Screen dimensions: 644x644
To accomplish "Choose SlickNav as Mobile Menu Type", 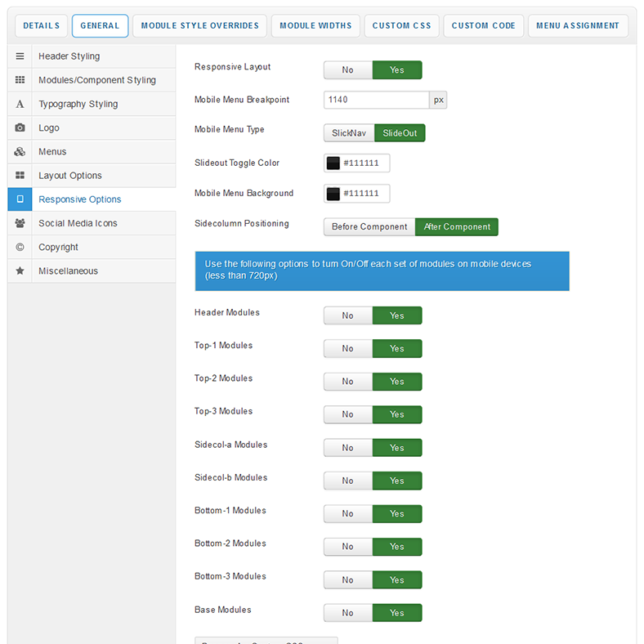I will coord(349,133).
